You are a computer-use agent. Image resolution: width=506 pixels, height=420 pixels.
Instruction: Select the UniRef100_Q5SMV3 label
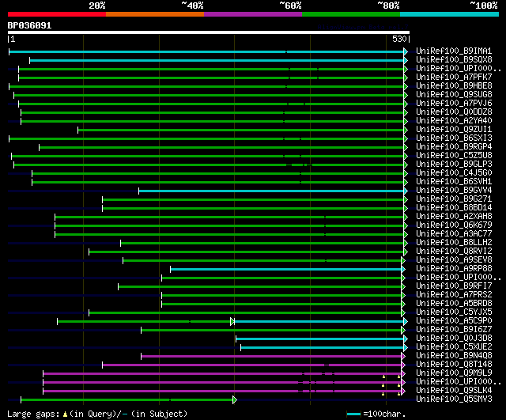pos(454,399)
